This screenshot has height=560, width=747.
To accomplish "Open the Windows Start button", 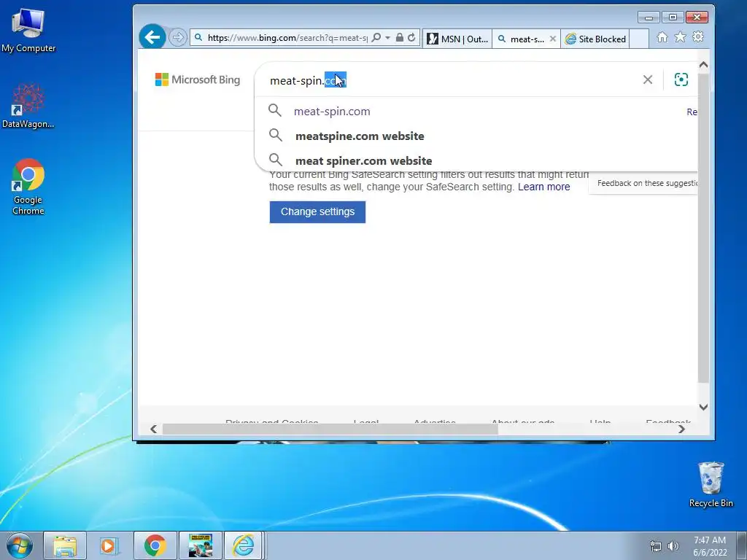I will (20, 545).
